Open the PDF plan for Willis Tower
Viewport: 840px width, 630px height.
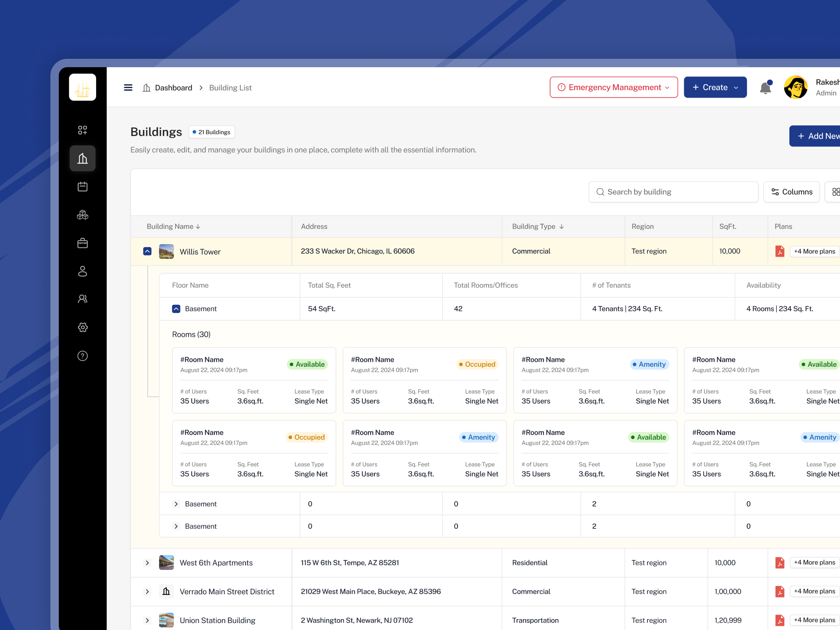pyautogui.click(x=780, y=251)
